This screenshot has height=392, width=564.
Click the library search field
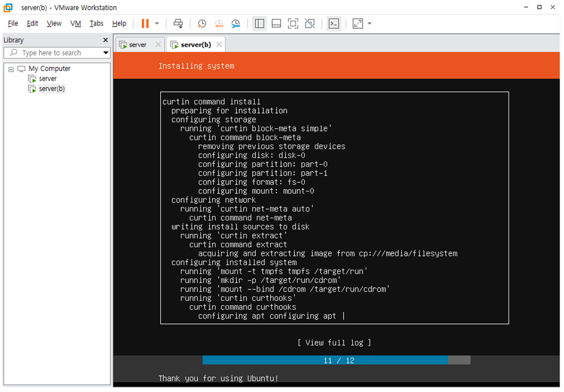click(x=57, y=53)
